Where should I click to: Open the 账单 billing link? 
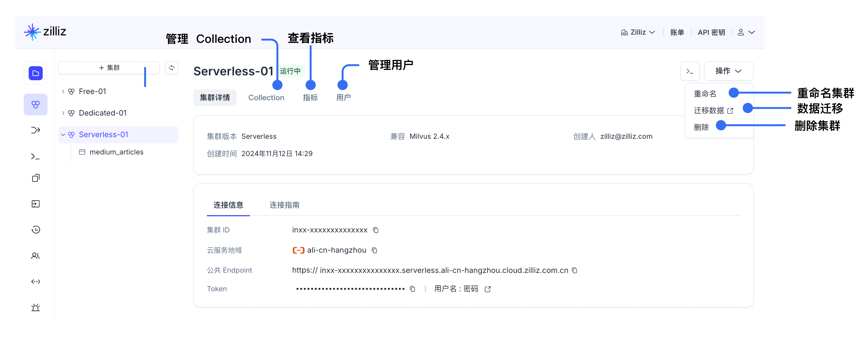click(677, 32)
